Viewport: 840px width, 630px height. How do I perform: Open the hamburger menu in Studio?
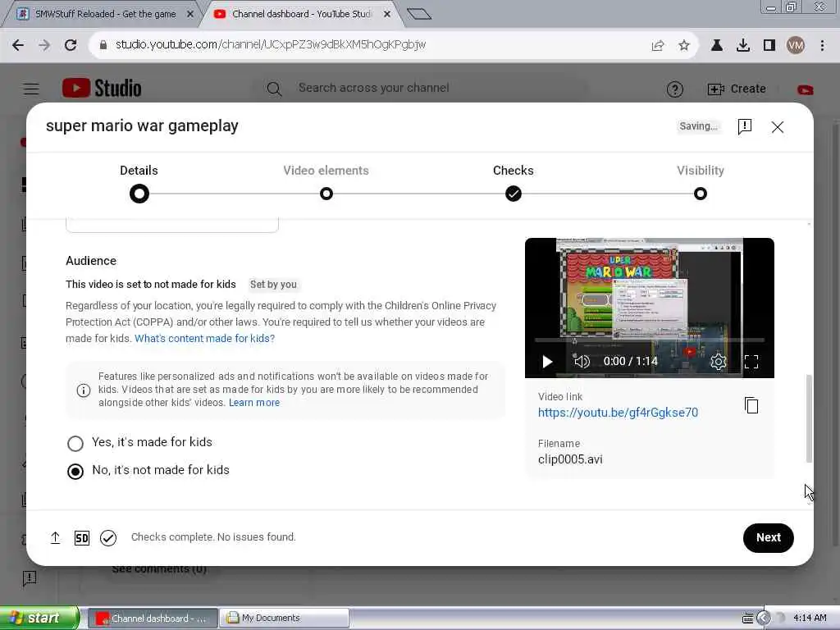31,89
